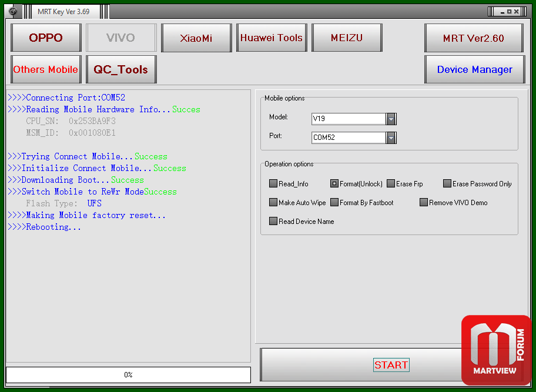Viewport: 536px width, 392px height.
Task: Click the CPU_SN value 0x253BA9F3
Action: point(92,121)
